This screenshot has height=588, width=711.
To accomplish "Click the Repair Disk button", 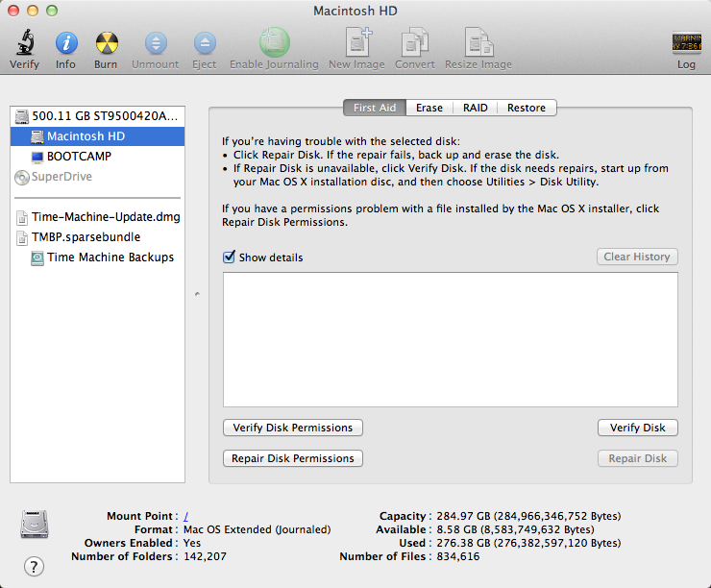I will tap(638, 458).
